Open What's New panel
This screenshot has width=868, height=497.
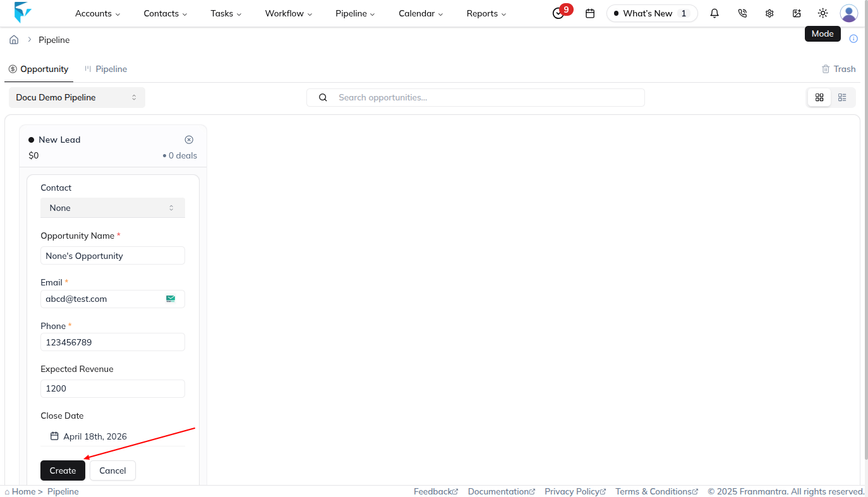tap(652, 13)
